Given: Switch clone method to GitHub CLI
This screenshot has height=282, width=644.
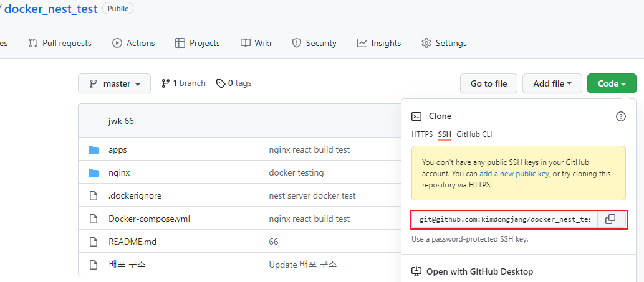Looking at the screenshot, I should tap(474, 134).
